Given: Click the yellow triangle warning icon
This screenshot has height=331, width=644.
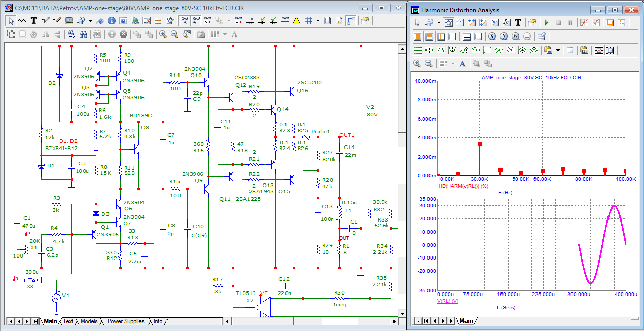Looking at the screenshot, I should click(297, 21).
